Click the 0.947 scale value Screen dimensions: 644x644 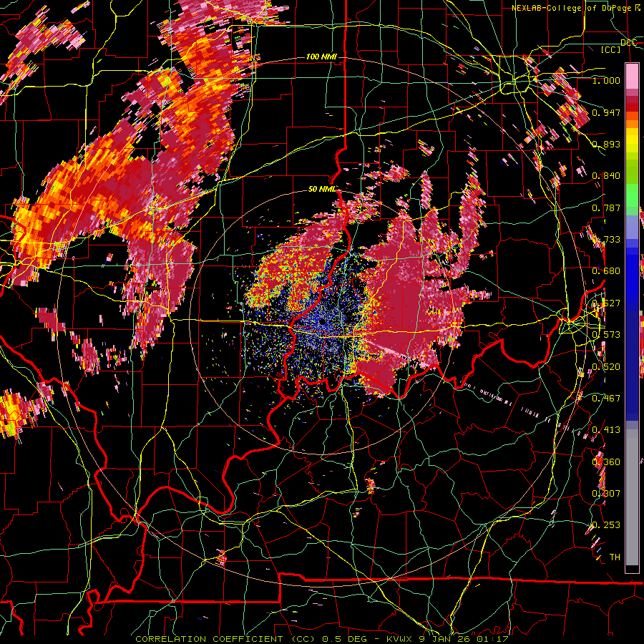click(606, 112)
